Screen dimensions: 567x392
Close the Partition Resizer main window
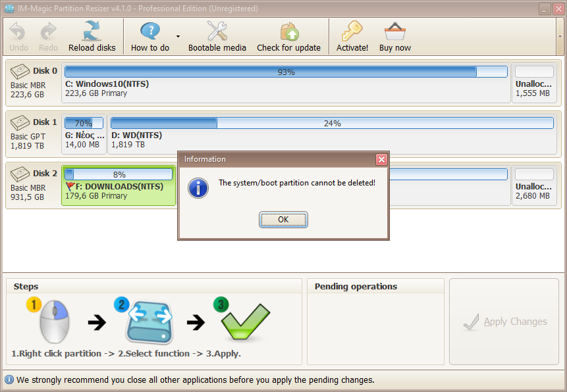click(x=558, y=9)
